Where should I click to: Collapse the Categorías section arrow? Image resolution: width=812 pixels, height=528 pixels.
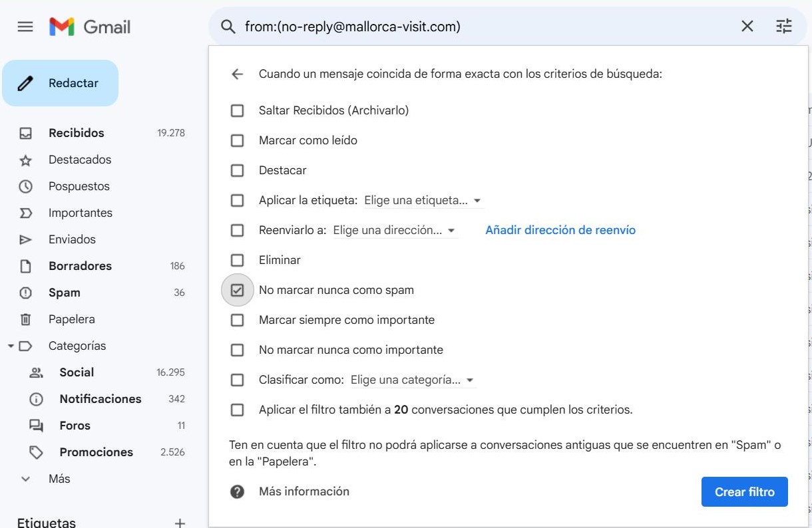pos(11,346)
